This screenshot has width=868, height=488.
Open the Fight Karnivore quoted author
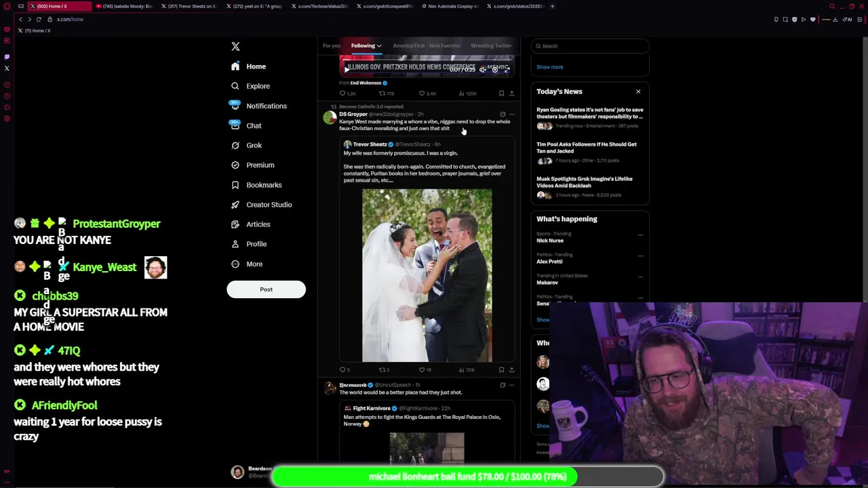click(x=372, y=408)
